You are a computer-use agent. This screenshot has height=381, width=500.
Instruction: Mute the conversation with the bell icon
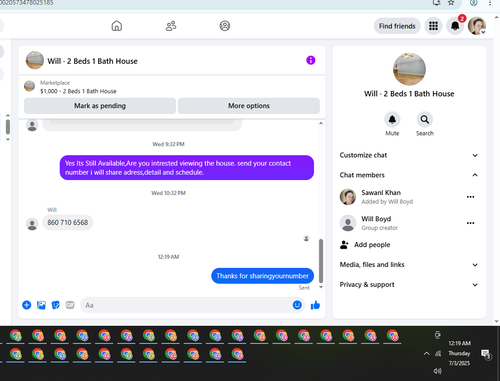(392, 120)
